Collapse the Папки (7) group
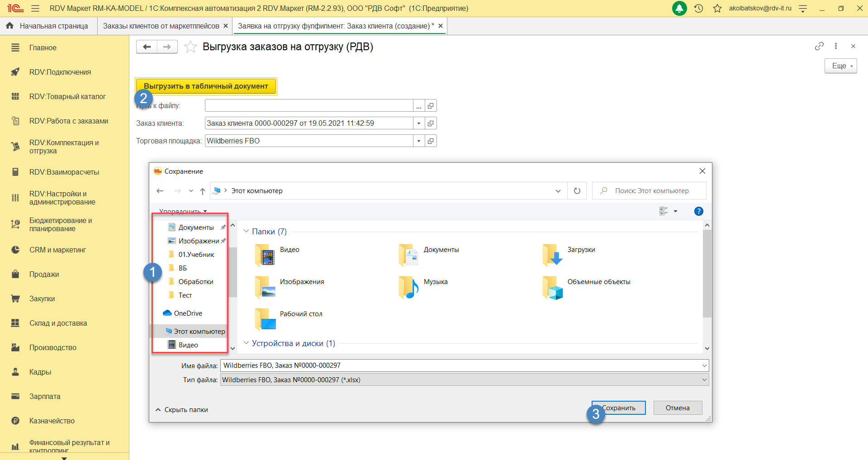The height and width of the screenshot is (460, 868). tap(247, 232)
